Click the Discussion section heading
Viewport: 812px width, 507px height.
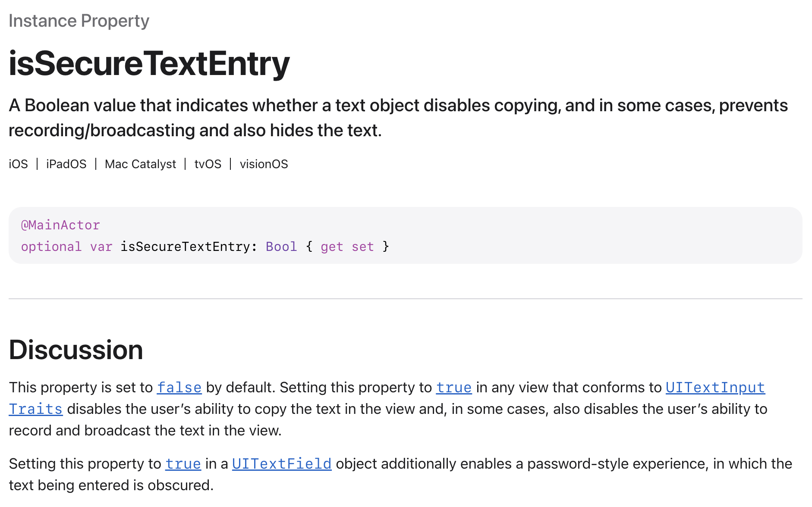point(76,350)
